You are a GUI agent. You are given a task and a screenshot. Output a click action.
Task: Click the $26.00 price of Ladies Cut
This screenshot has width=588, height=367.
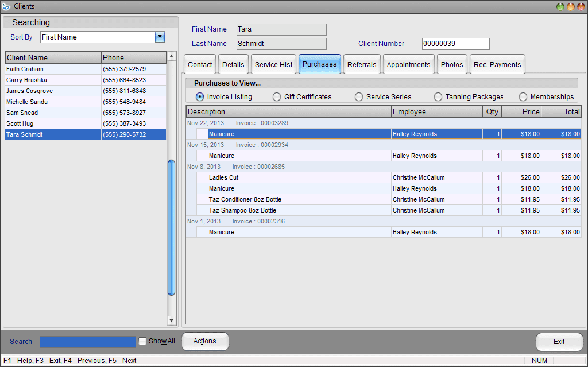[x=530, y=177]
